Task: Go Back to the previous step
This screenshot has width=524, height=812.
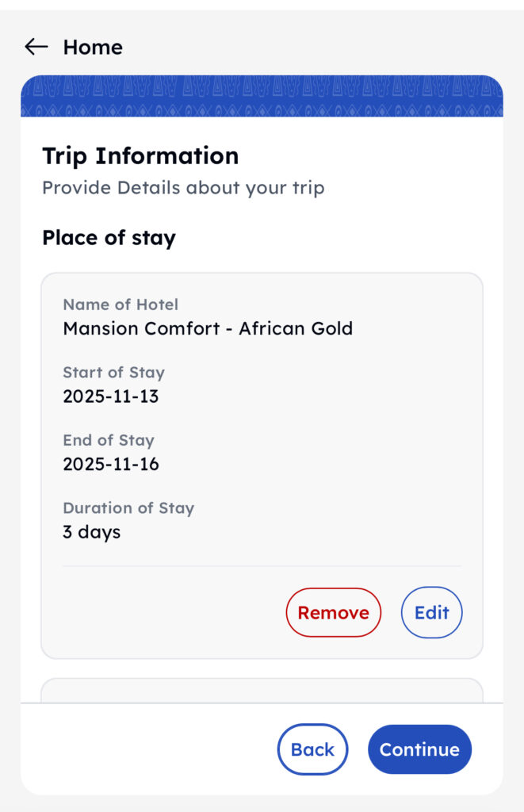Action: (312, 749)
